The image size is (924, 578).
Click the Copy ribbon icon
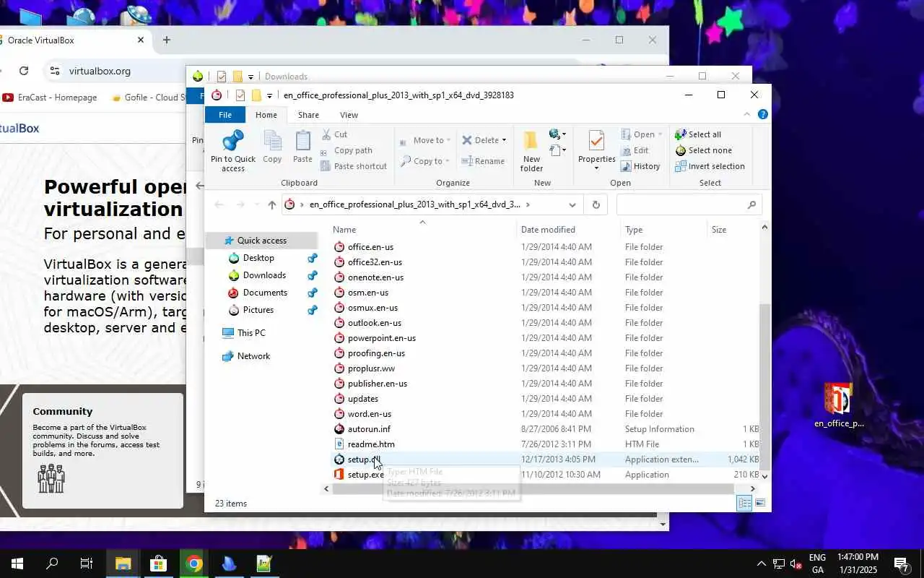[x=272, y=147]
